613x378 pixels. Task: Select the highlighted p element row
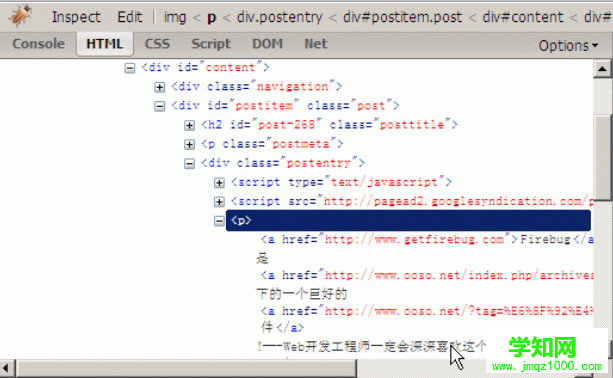[x=408, y=220]
